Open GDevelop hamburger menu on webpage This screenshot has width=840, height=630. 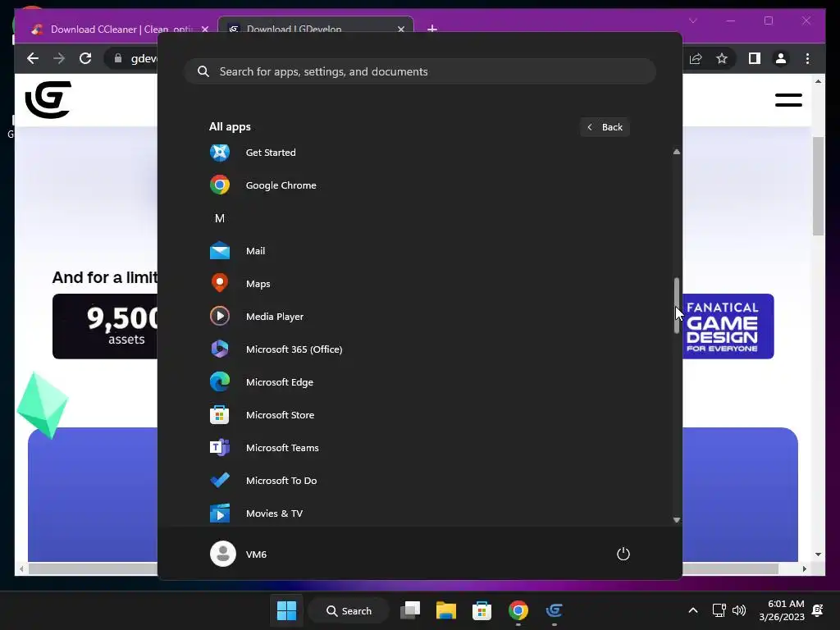click(x=788, y=100)
